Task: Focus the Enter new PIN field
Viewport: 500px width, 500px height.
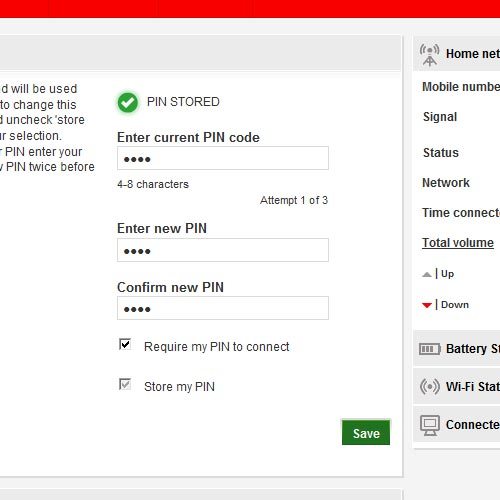Action: (223, 250)
